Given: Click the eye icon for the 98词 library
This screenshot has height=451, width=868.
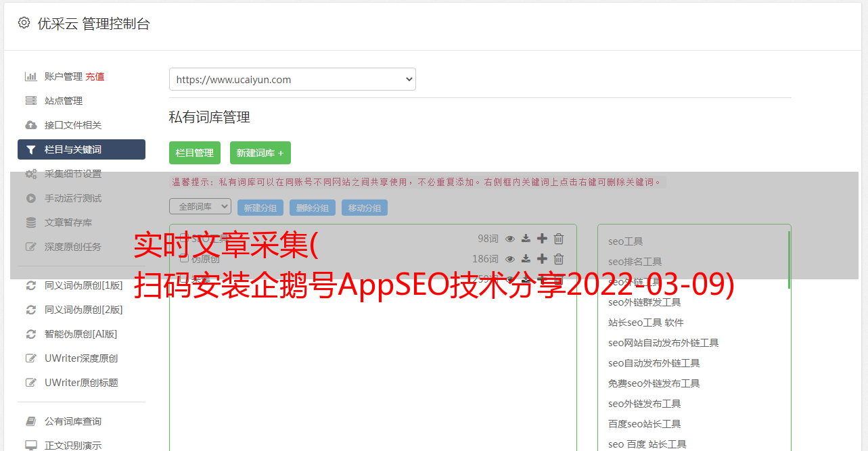Looking at the screenshot, I should pos(511,239).
